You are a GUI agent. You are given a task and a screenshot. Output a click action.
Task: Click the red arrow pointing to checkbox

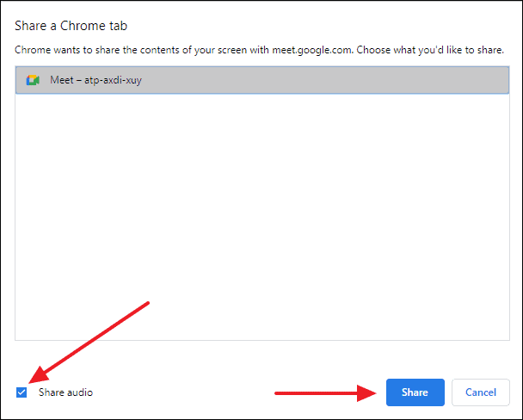[x=89, y=343]
